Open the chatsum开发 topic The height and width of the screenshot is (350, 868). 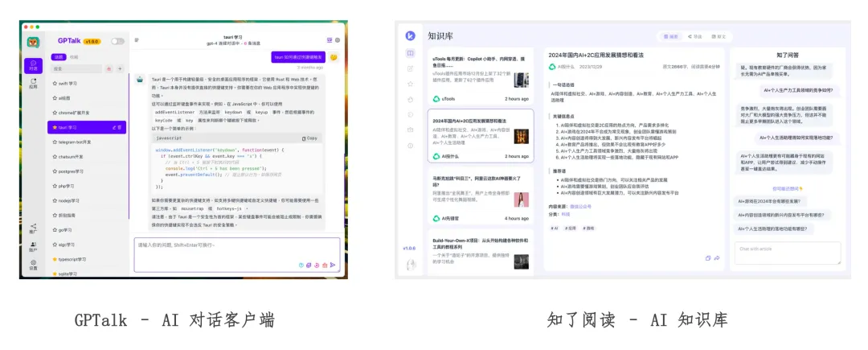click(87, 157)
